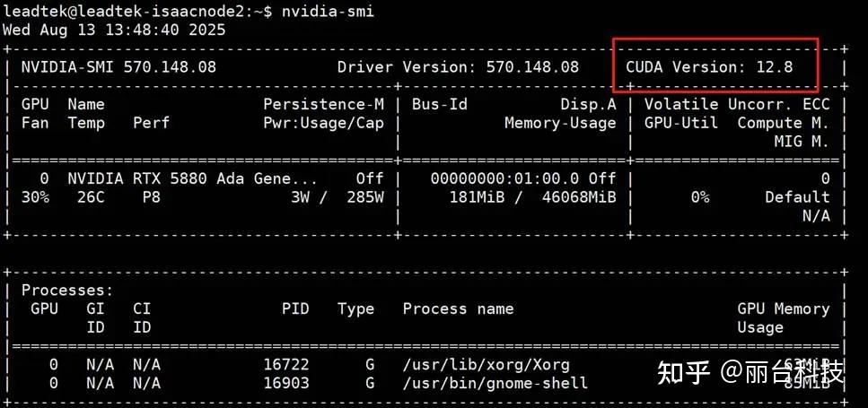Click the timestamp line Wed Aug 13

(x=114, y=29)
